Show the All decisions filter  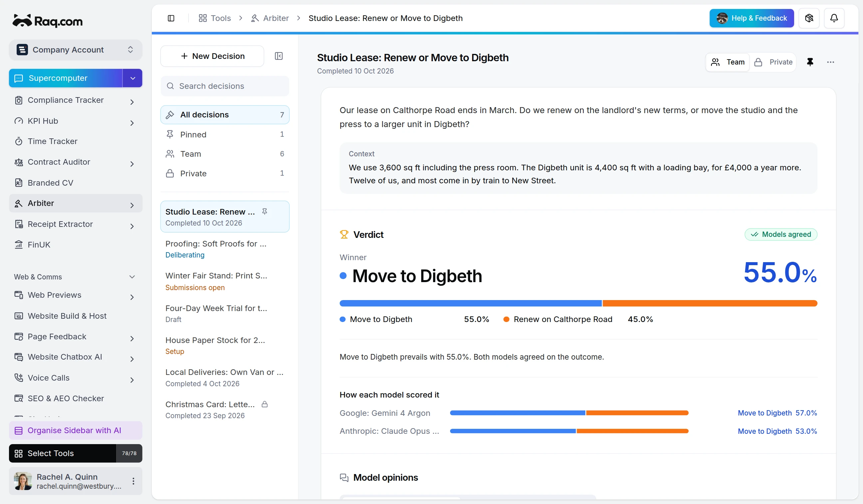tap(225, 115)
